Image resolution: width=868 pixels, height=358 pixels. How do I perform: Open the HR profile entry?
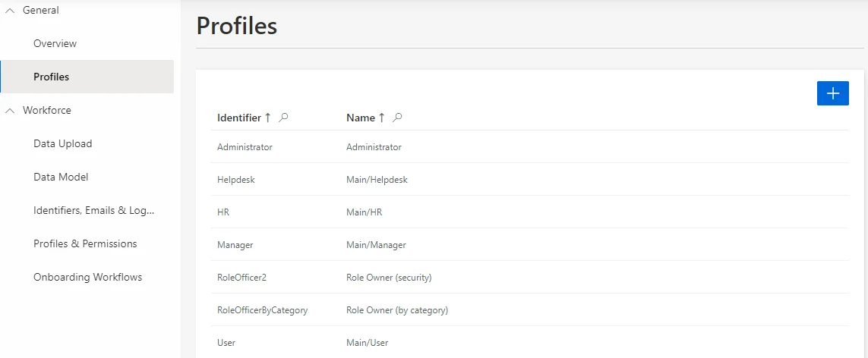click(223, 212)
